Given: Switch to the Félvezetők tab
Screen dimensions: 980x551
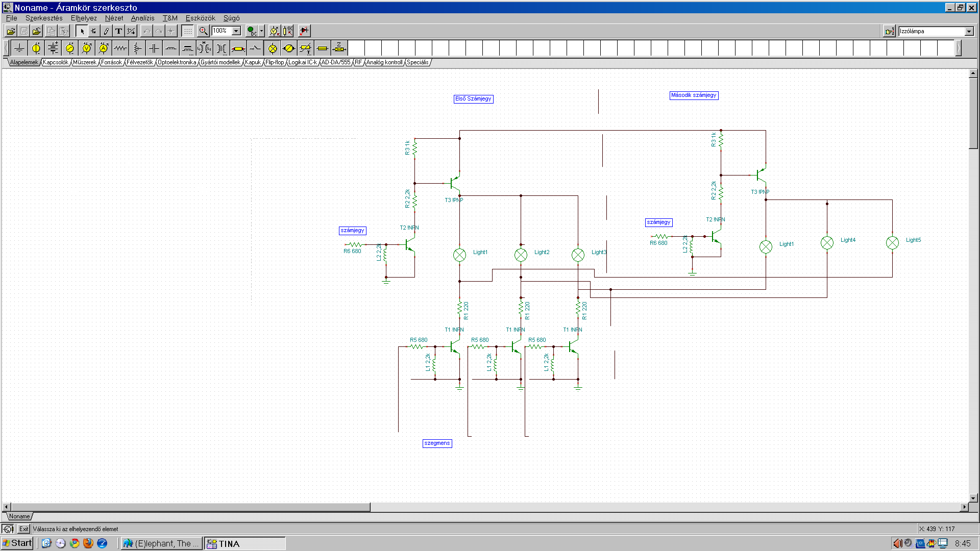Looking at the screenshot, I should 139,62.
